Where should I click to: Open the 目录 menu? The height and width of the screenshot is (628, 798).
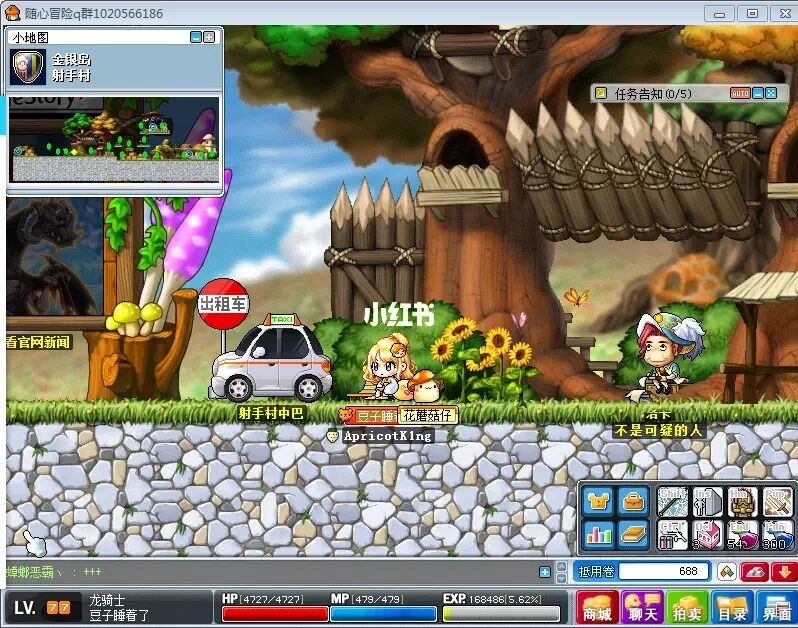(x=732, y=608)
